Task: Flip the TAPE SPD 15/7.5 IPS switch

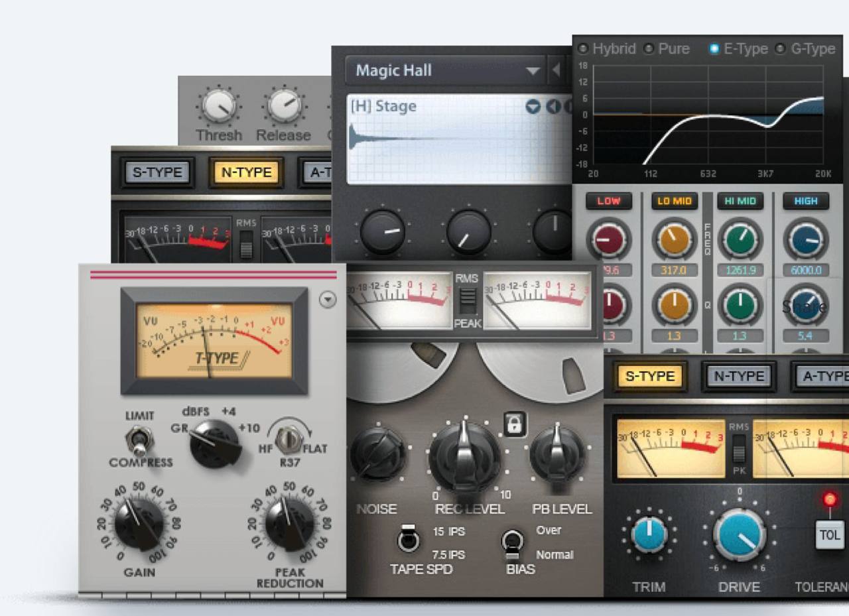Action: click(408, 538)
